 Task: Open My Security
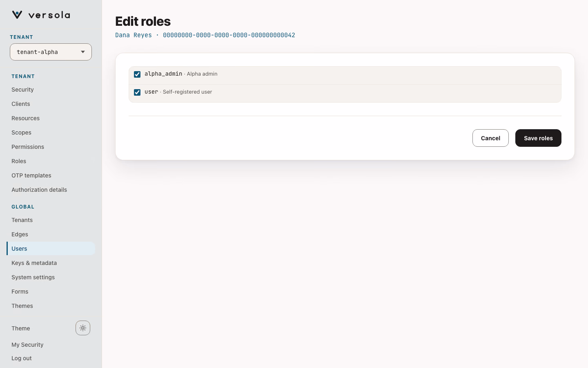point(27,345)
